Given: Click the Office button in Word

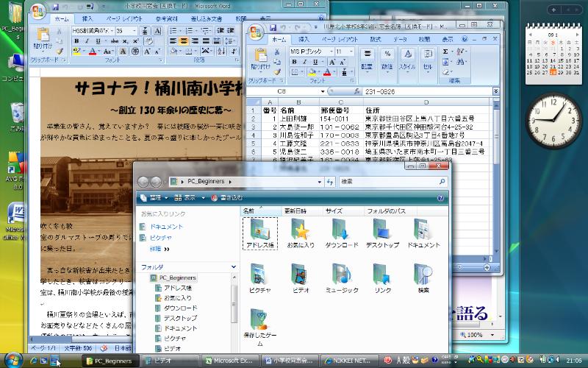Looking at the screenshot, I should 37,11.
